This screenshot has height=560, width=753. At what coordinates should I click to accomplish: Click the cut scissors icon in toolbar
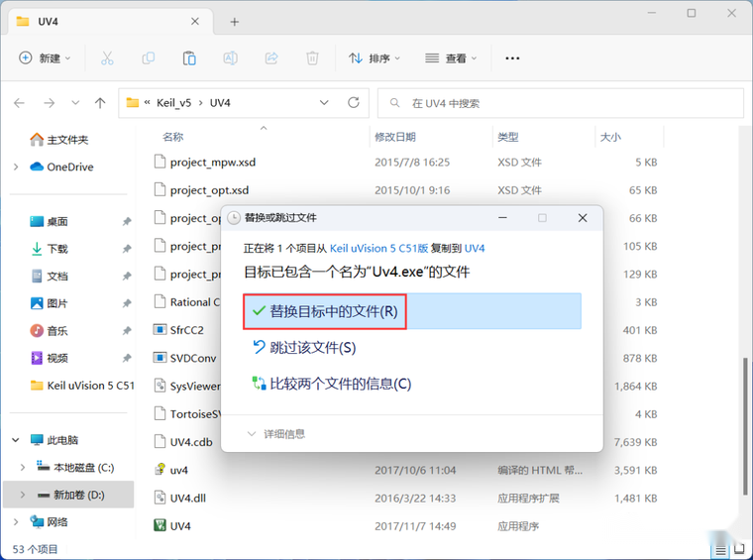tap(107, 58)
